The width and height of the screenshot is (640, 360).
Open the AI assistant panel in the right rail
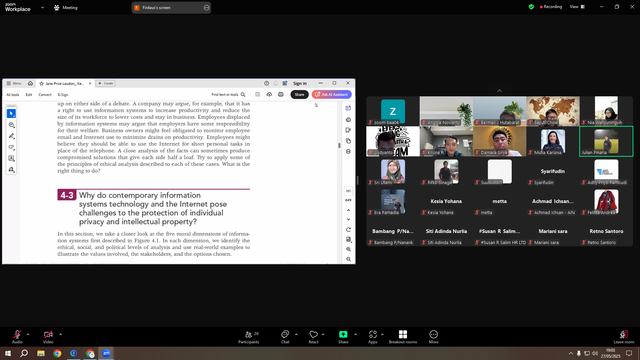(348, 108)
